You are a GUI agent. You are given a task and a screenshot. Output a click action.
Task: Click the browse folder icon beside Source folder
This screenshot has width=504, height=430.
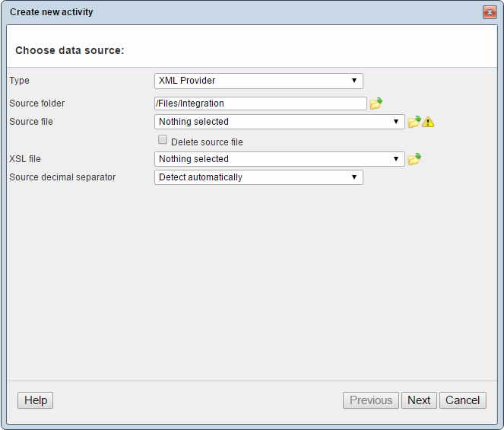[x=376, y=104]
